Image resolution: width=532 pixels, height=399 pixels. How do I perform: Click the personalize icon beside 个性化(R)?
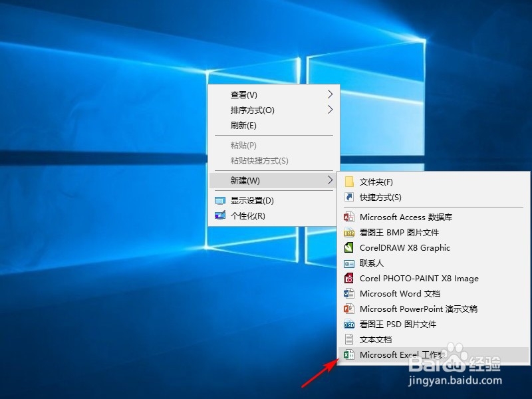(220, 215)
